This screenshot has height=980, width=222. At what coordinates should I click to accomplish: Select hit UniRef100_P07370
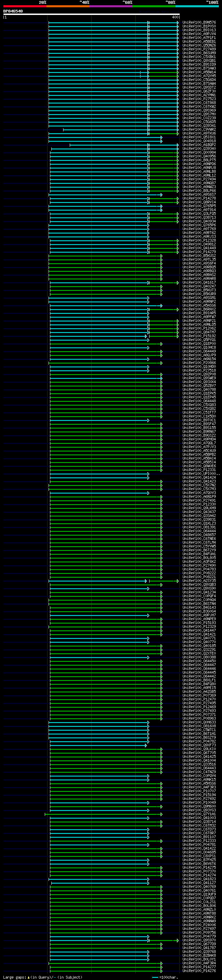[x=199, y=871]
